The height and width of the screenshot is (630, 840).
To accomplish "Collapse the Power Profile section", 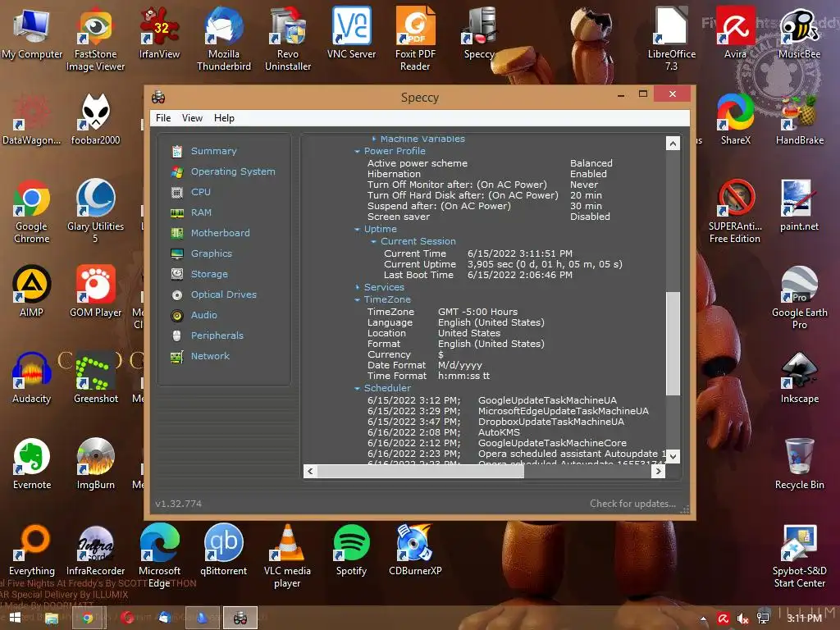I will [358, 152].
